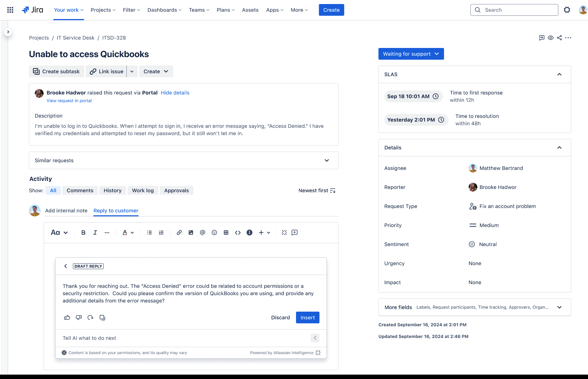The width and height of the screenshot is (588, 379).
Task: Mention someone with the @ icon
Action: tap(203, 233)
